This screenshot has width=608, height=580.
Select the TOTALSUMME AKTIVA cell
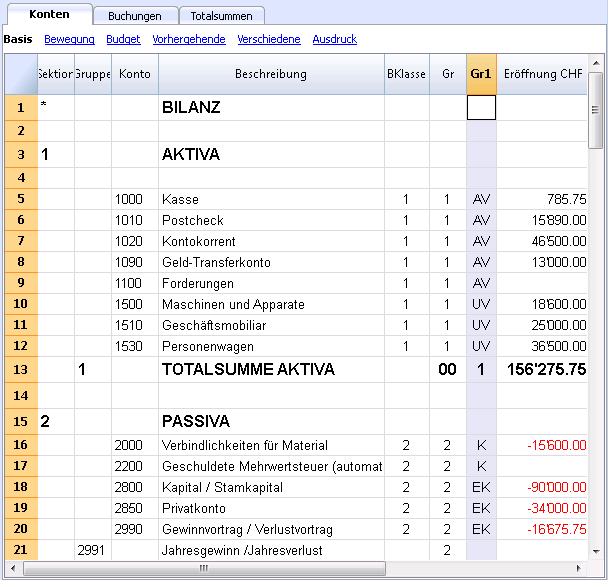click(271, 369)
